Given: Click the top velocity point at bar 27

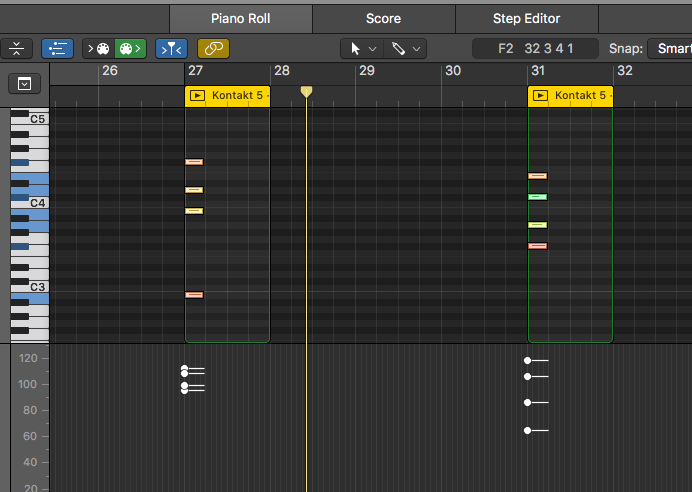Looking at the screenshot, I should tap(184, 368).
